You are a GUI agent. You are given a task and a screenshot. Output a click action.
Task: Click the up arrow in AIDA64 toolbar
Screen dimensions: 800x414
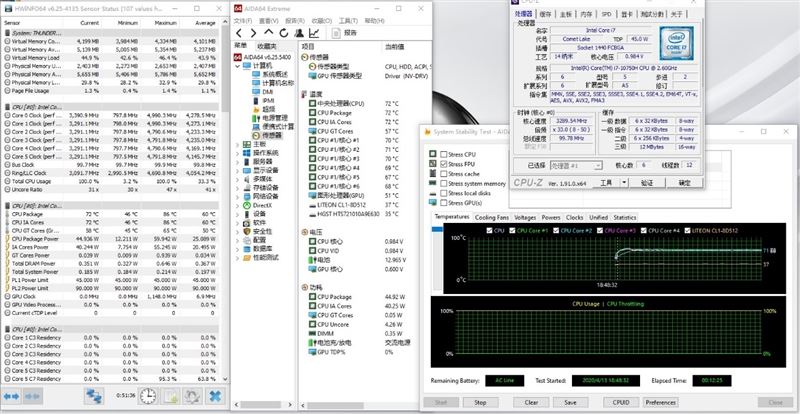pos(269,33)
